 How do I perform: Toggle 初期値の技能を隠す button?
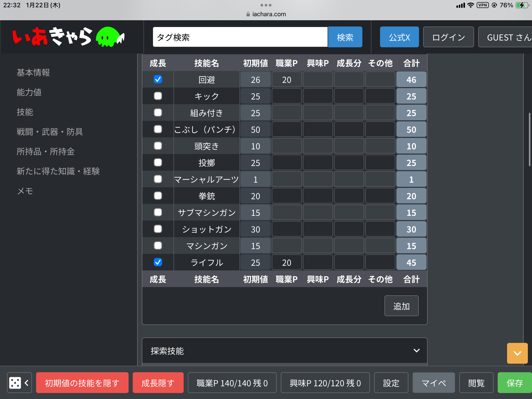point(82,383)
